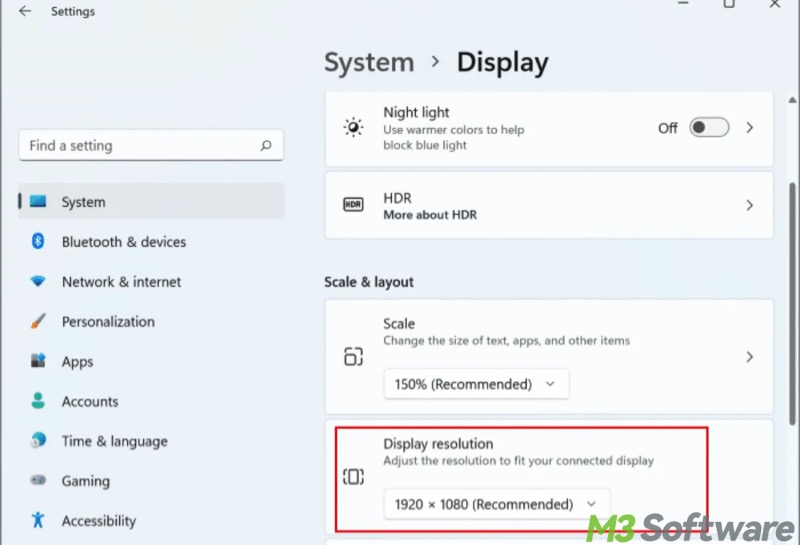
Task: Click the search magnifier in Find a setting
Action: tap(266, 146)
